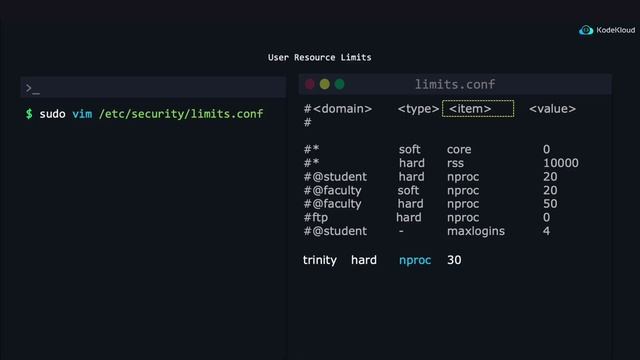Click the #ftp domain entry
The image size is (640, 360).
316,218
